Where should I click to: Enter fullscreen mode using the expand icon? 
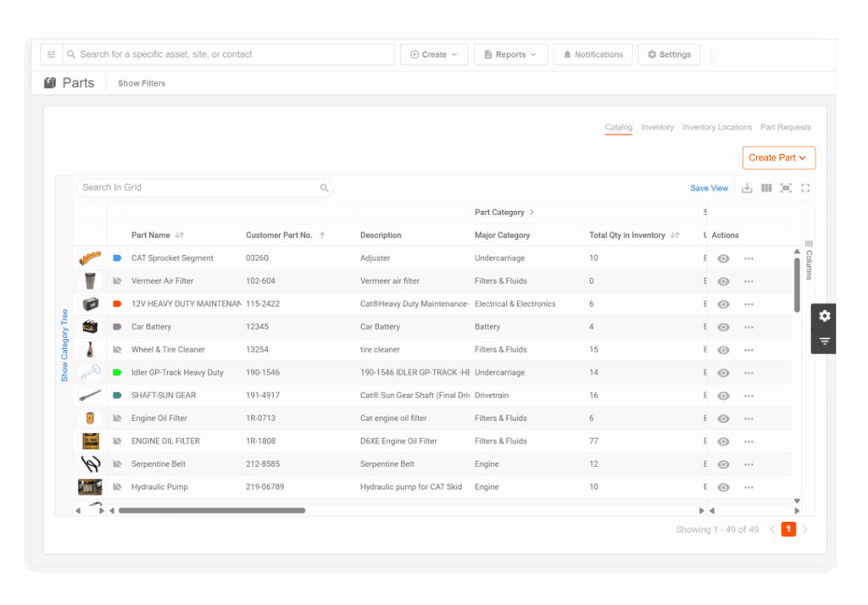(x=804, y=187)
